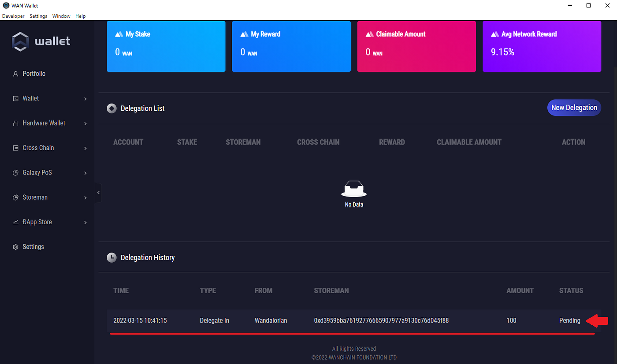The height and width of the screenshot is (364, 617).
Task: Click the Wanchain wallet logo
Action: 41,41
